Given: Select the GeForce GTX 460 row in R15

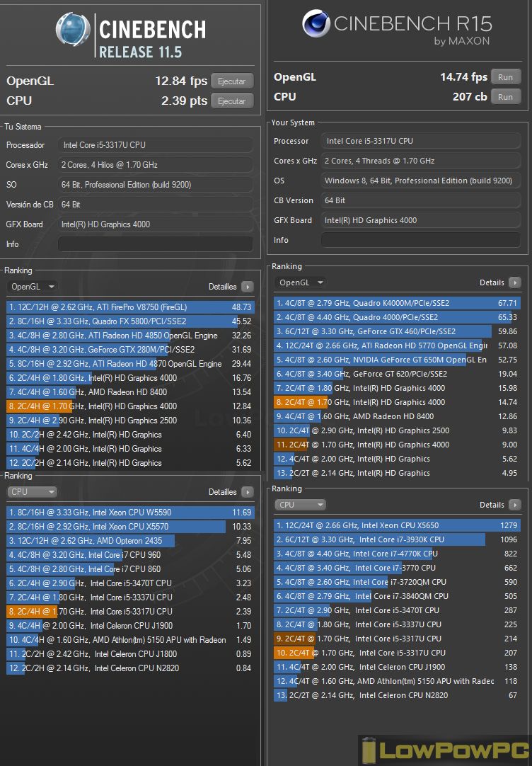Looking at the screenshot, I should [398, 332].
